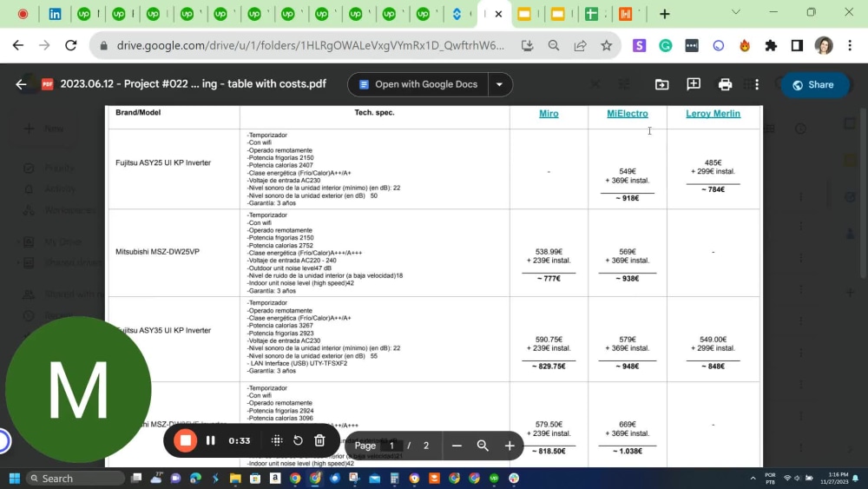Navigate back in the browser
This screenshot has height=489, width=868.
coord(18,45)
